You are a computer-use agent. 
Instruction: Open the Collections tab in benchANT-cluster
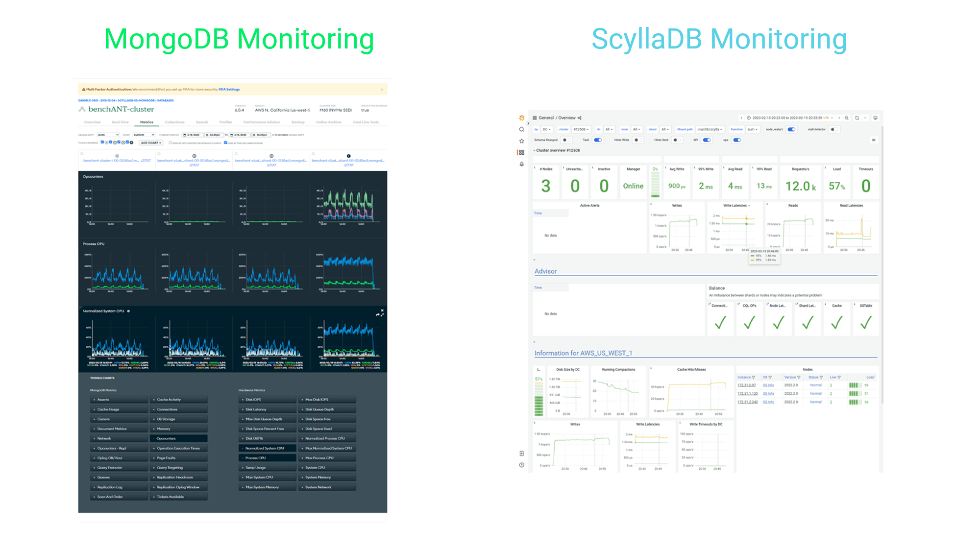[175, 122]
